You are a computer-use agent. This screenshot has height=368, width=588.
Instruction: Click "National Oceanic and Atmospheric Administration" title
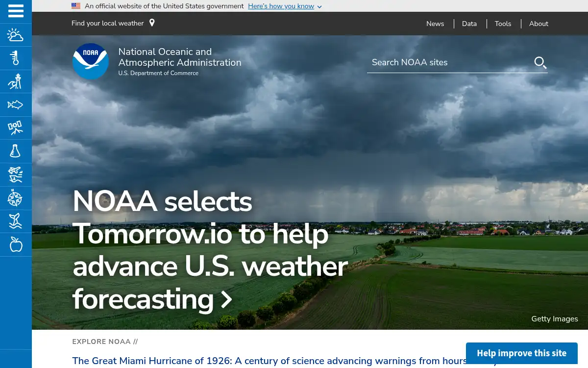[x=180, y=57]
